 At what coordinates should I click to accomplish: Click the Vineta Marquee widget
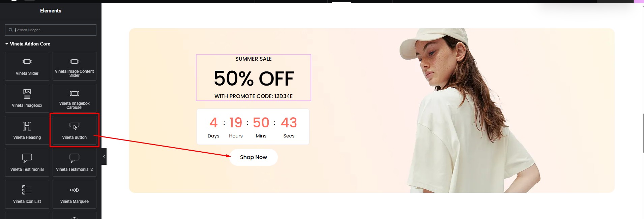click(x=75, y=194)
